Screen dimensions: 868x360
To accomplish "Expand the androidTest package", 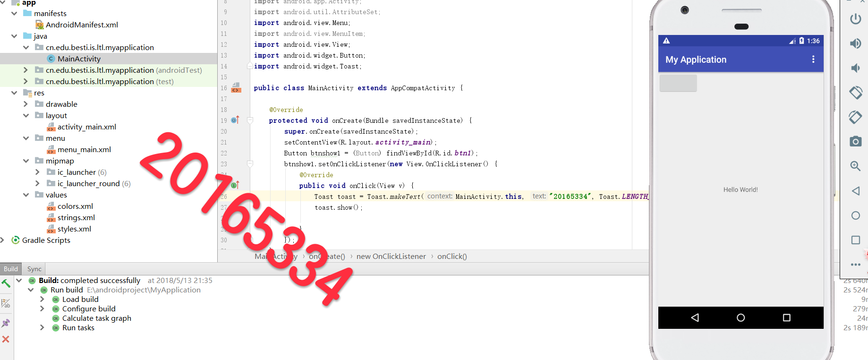I will pos(26,70).
